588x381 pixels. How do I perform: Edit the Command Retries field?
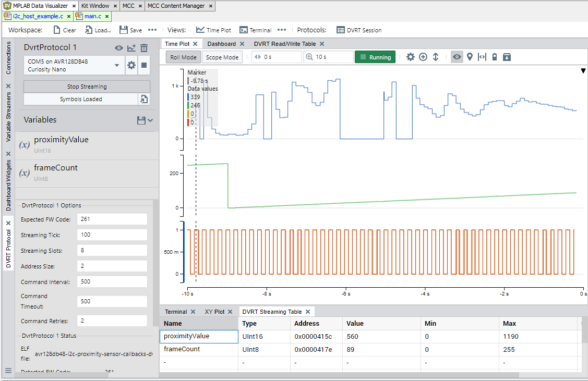112,321
